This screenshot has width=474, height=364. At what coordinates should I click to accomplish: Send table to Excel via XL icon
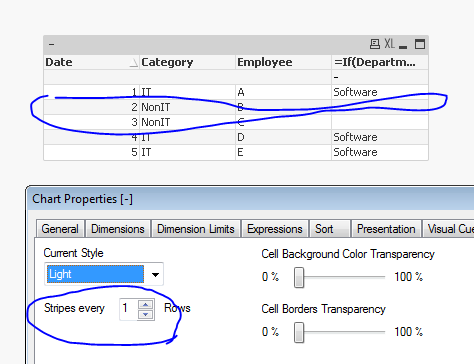coord(389,44)
